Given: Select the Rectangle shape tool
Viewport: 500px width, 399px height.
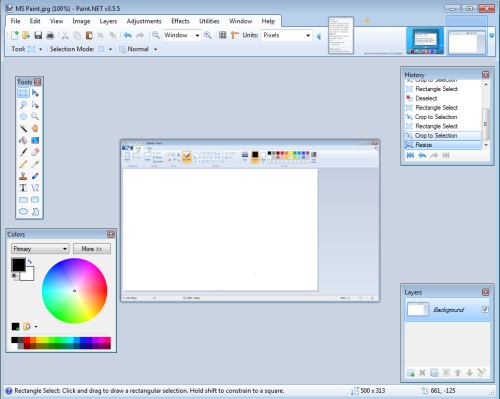Looking at the screenshot, I should click(23, 200).
